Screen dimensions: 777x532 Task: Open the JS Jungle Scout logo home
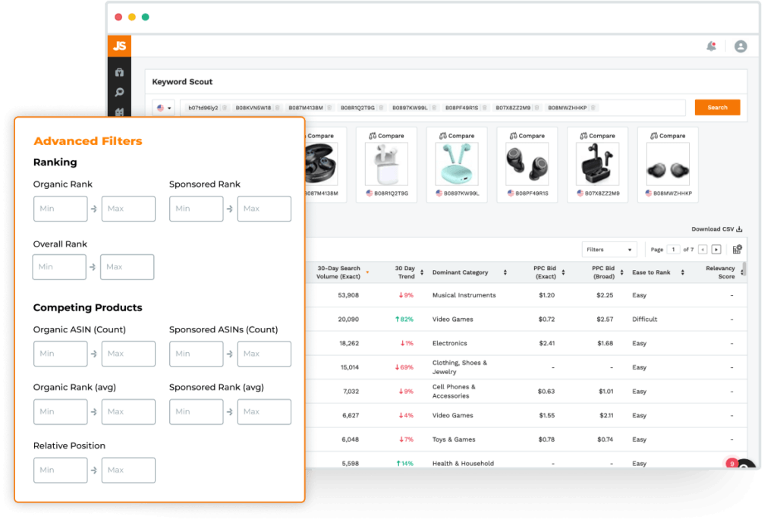pyautogui.click(x=119, y=46)
